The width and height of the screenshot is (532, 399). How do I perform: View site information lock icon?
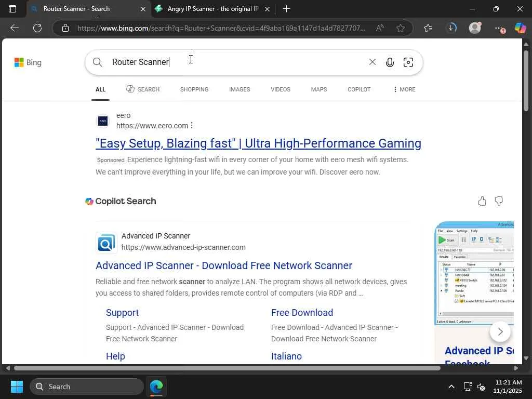[x=65, y=28]
